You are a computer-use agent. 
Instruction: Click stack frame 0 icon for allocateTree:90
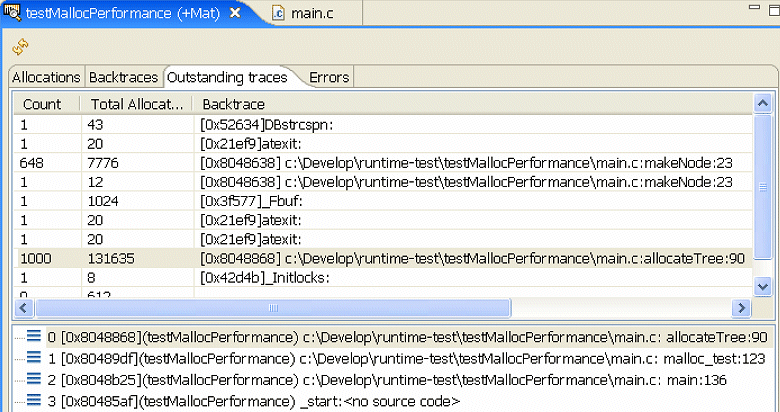[34, 337]
